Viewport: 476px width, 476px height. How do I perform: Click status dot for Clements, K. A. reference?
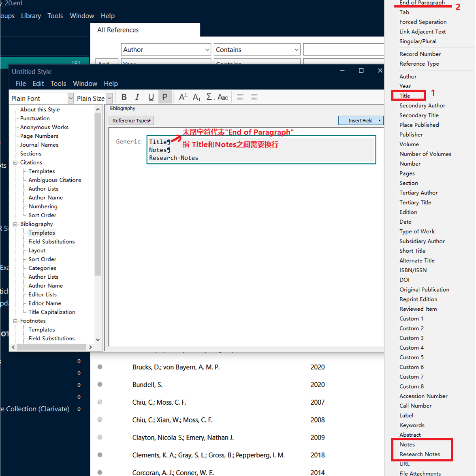pos(100,455)
